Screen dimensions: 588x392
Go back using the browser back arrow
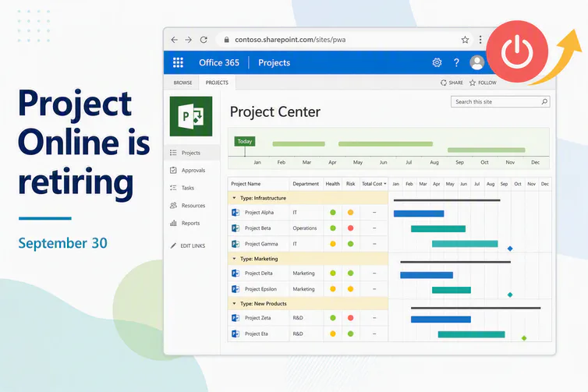pos(174,40)
